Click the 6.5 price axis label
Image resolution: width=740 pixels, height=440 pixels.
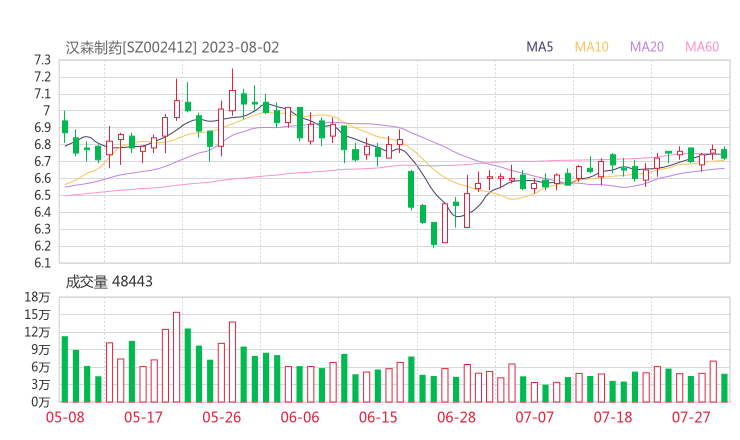[x=42, y=195]
